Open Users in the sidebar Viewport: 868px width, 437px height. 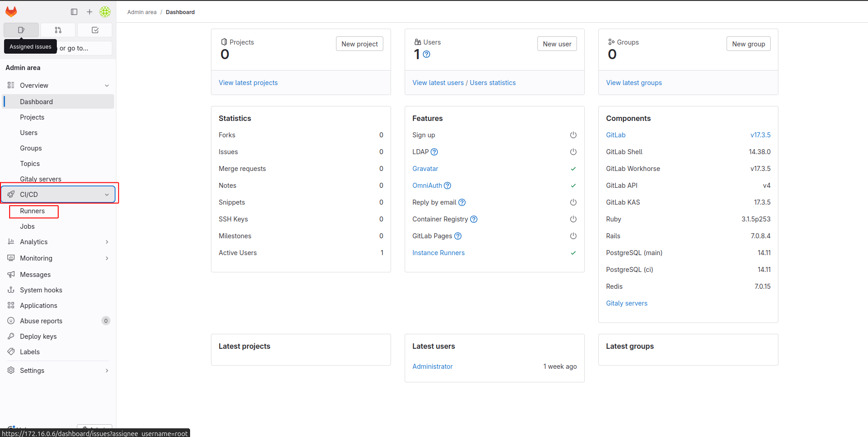pos(58,133)
